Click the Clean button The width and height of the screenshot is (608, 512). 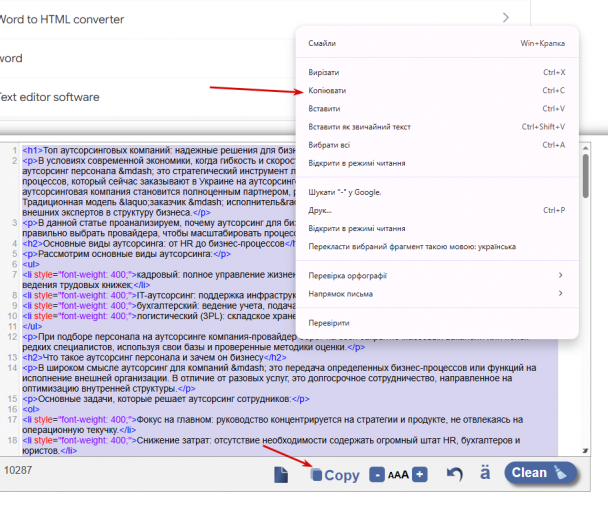(x=540, y=473)
